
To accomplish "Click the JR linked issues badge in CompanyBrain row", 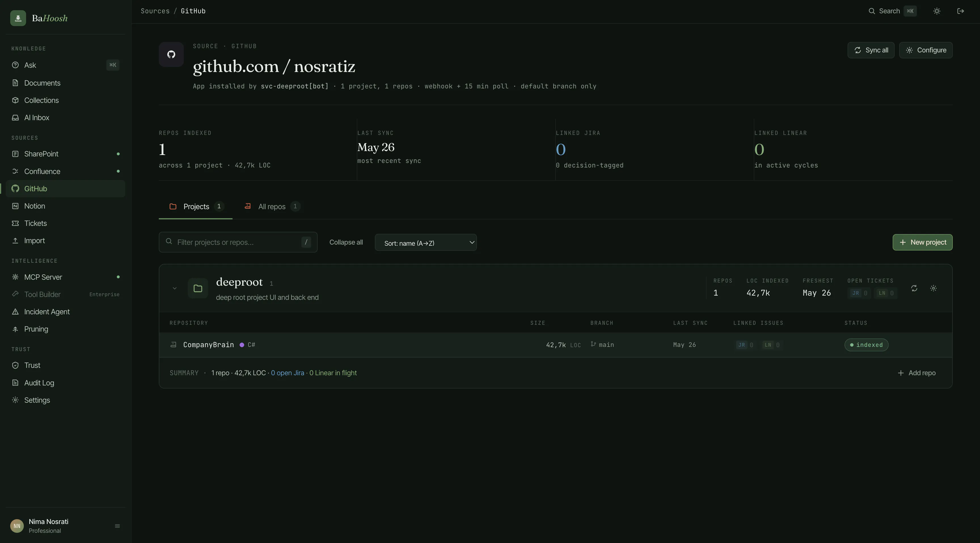I will 745,345.
